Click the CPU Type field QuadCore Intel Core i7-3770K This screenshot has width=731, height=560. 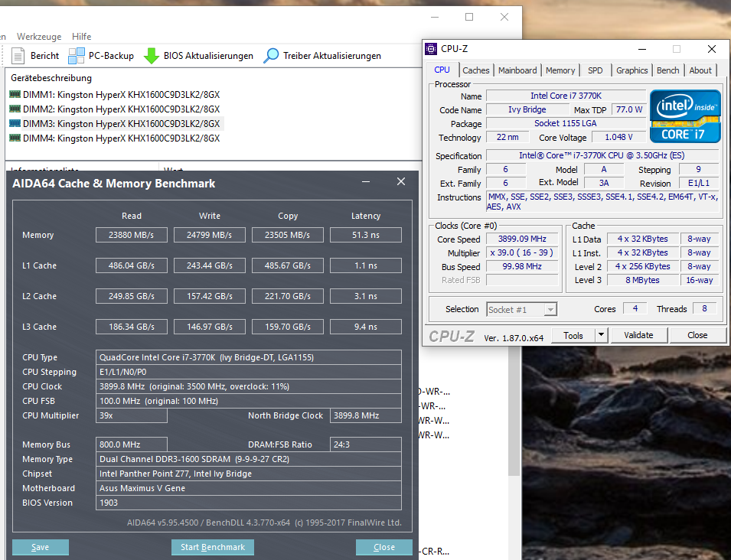pos(249,357)
